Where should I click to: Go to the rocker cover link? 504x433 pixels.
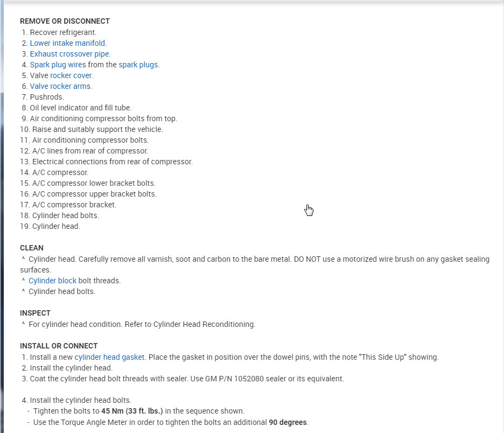pos(71,75)
